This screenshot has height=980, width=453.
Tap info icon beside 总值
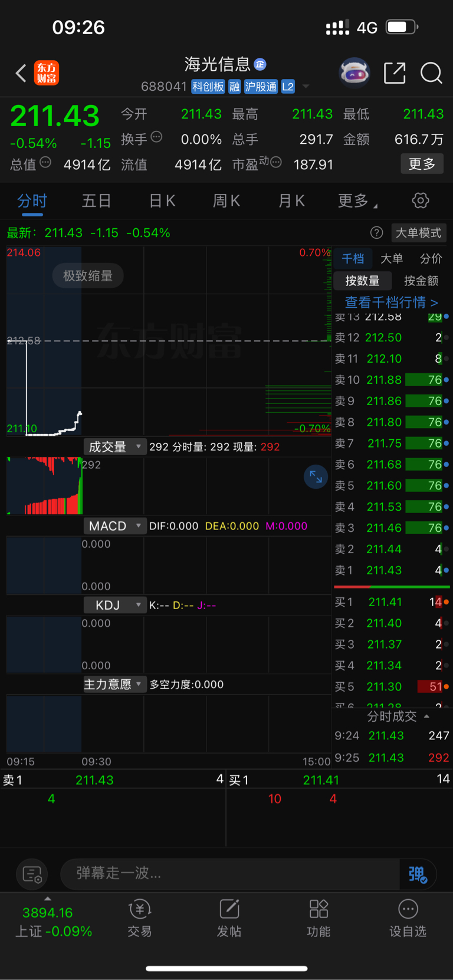[45, 162]
